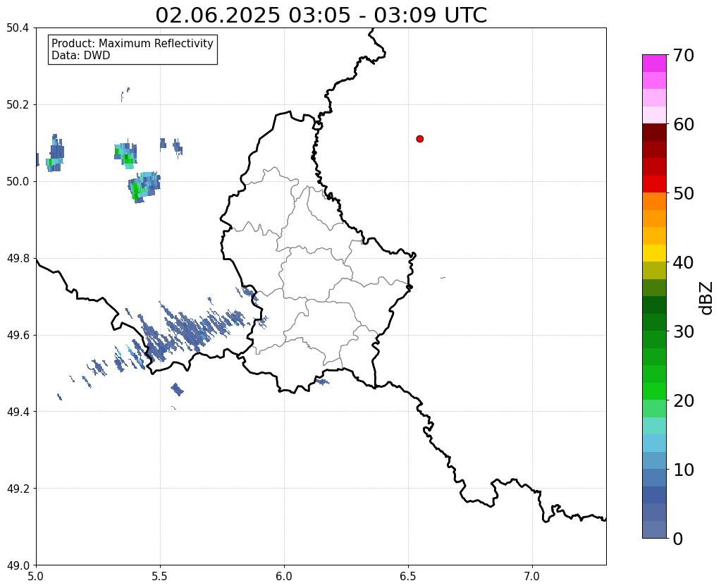721x588 pixels.
Task: Click the bright green swatch just above 20 dBZ
Action: pos(654,391)
